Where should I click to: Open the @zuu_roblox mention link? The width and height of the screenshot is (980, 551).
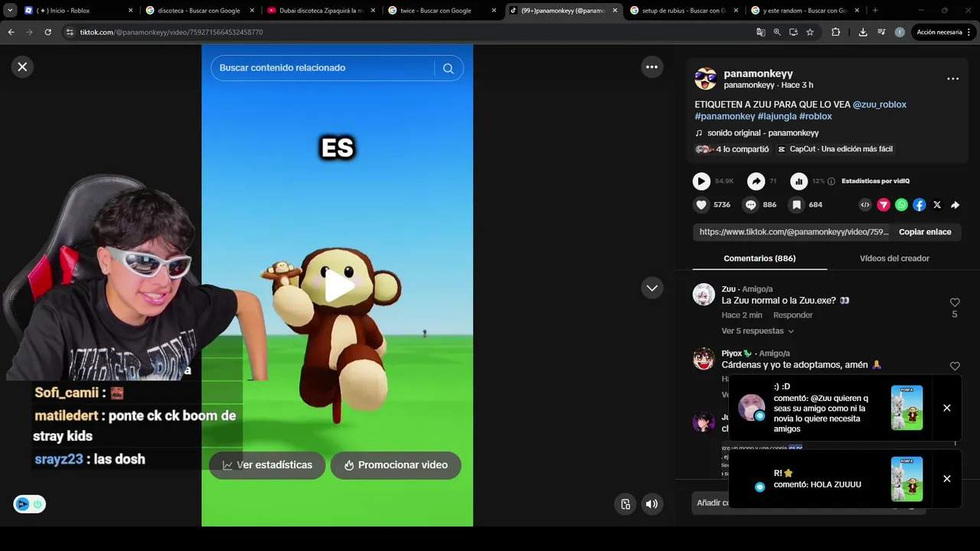[879, 105]
